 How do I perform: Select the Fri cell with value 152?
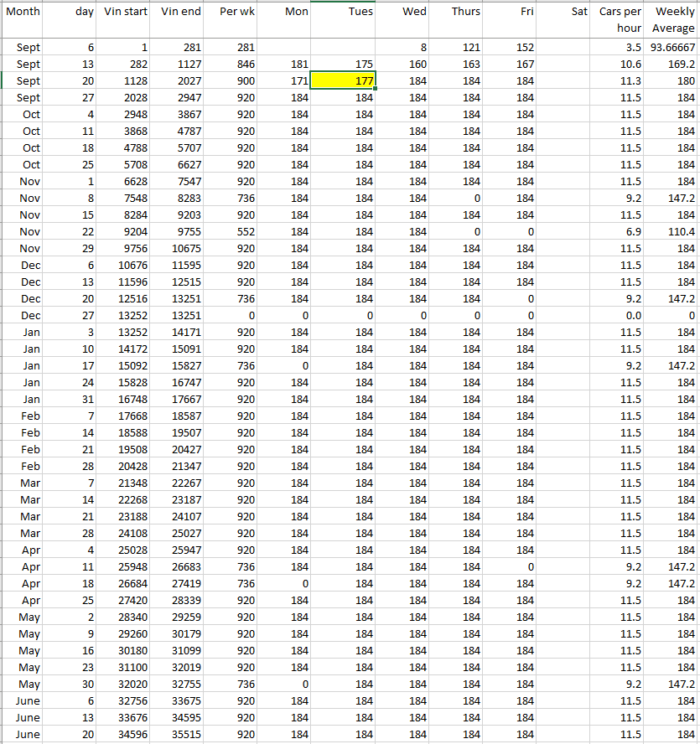[511, 48]
